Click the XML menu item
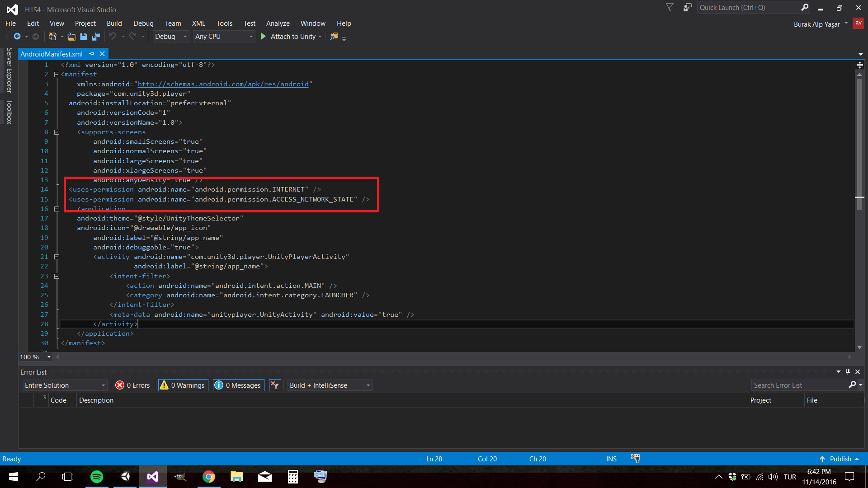Screen dimensions: 868x488 (198, 23)
